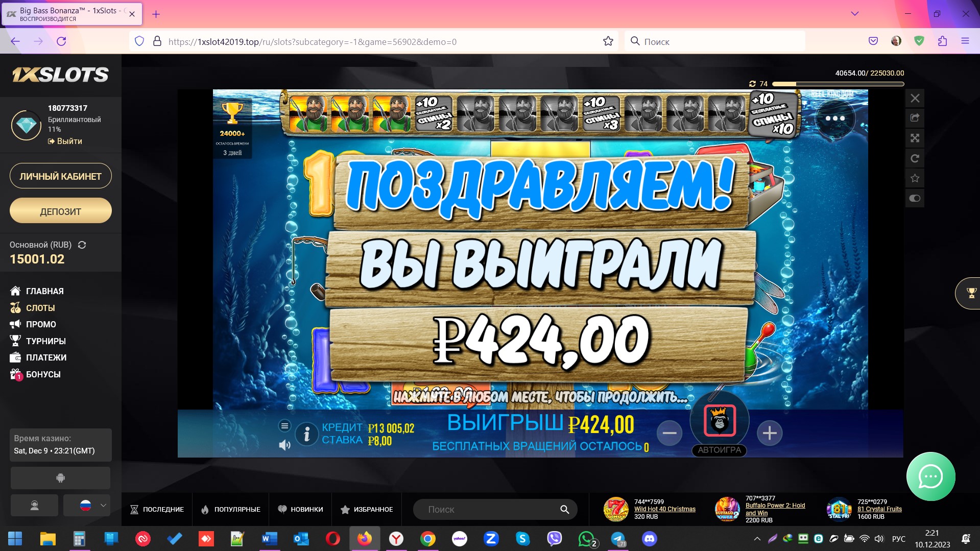980x551 pixels.
Task: Open АВТОИГРА autoplay settings
Action: point(719,450)
